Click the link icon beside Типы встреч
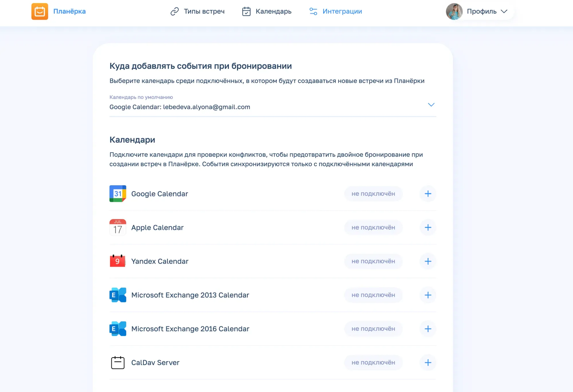The width and height of the screenshot is (573, 392). (x=174, y=11)
